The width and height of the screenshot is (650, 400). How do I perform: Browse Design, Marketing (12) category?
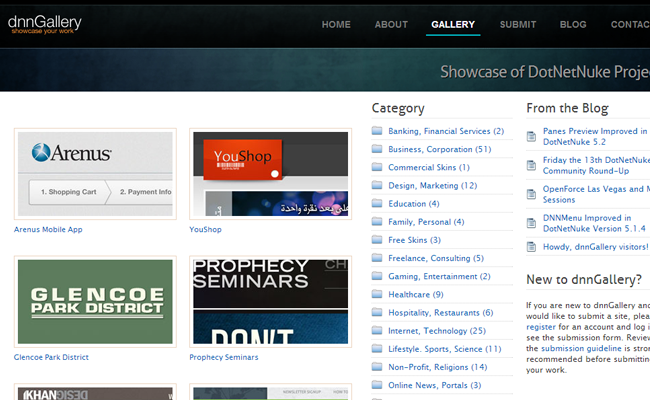pos(433,186)
